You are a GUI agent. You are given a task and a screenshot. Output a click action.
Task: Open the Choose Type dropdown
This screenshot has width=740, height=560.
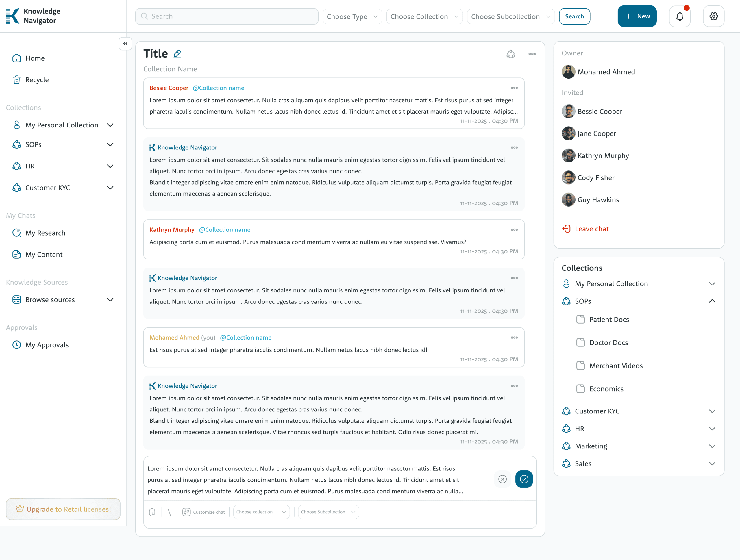[x=352, y=16]
